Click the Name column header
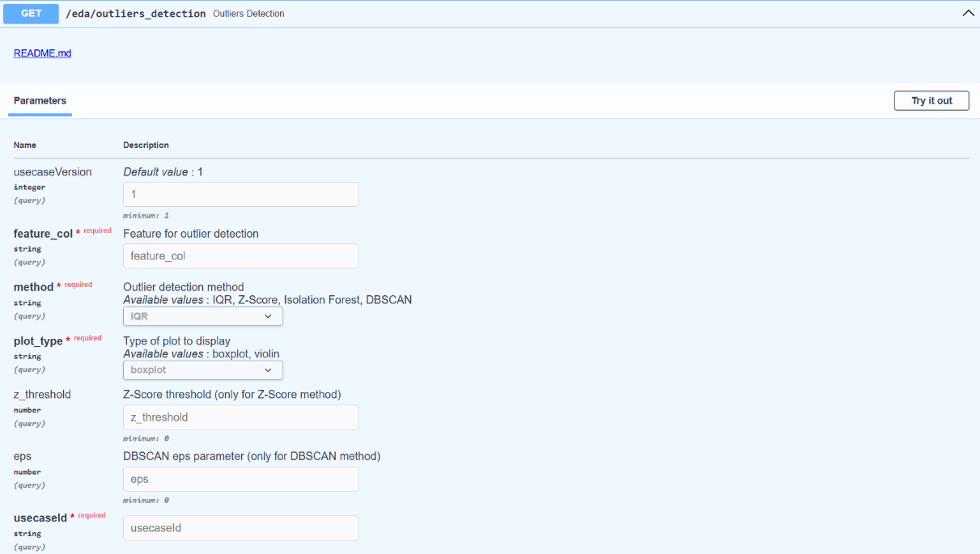This screenshot has height=554, width=980. [x=25, y=146]
